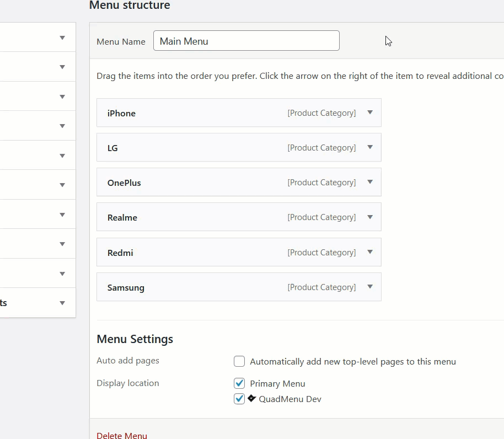This screenshot has height=439, width=504.
Task: Reveal Realme item options via arrow
Action: click(x=370, y=217)
